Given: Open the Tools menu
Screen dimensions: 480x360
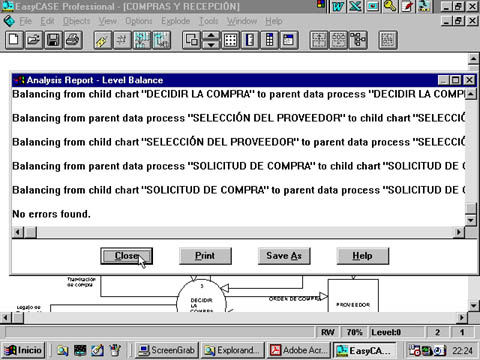Looking at the screenshot, I should pyautogui.click(x=209, y=21).
